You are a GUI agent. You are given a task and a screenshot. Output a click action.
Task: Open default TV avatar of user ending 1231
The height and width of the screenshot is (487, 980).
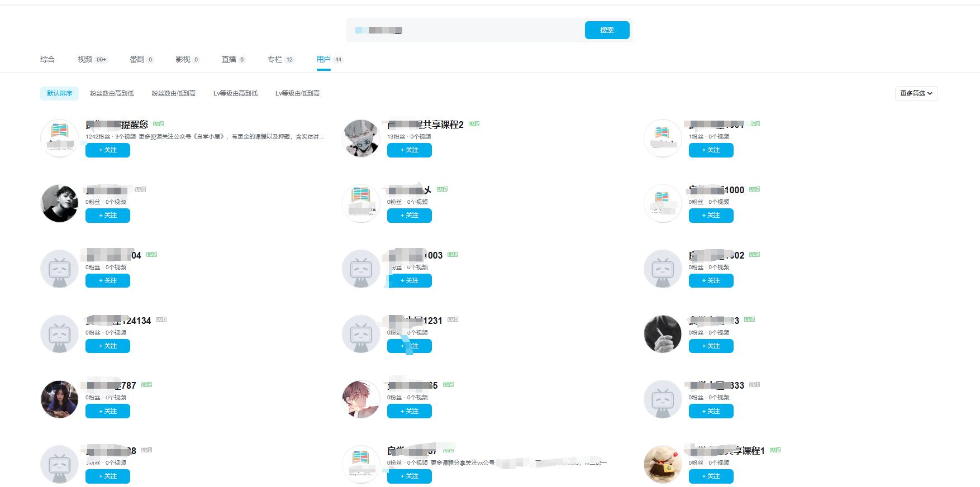tap(361, 334)
